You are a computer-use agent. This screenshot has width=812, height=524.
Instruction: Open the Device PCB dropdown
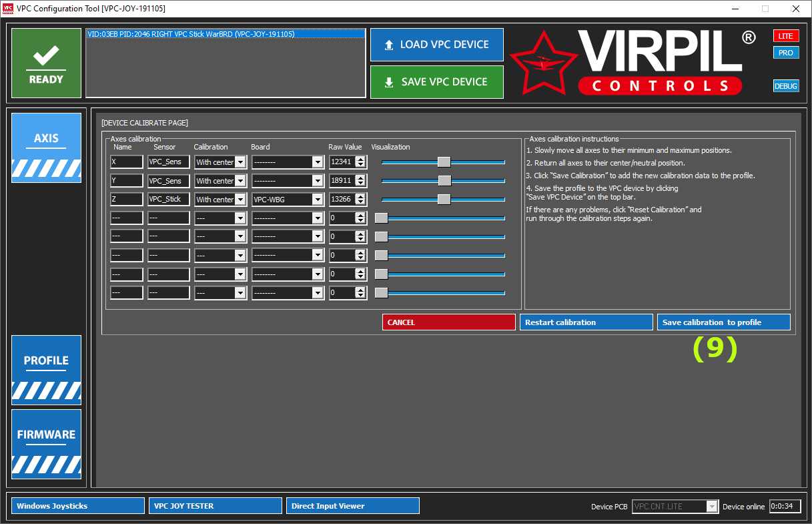coord(675,507)
